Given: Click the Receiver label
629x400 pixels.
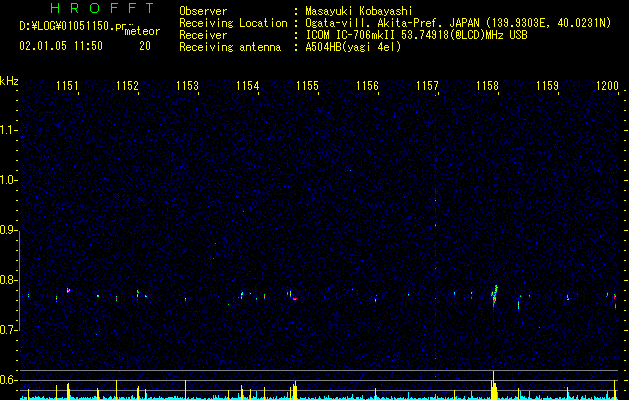Looking at the screenshot, I should click(203, 35).
